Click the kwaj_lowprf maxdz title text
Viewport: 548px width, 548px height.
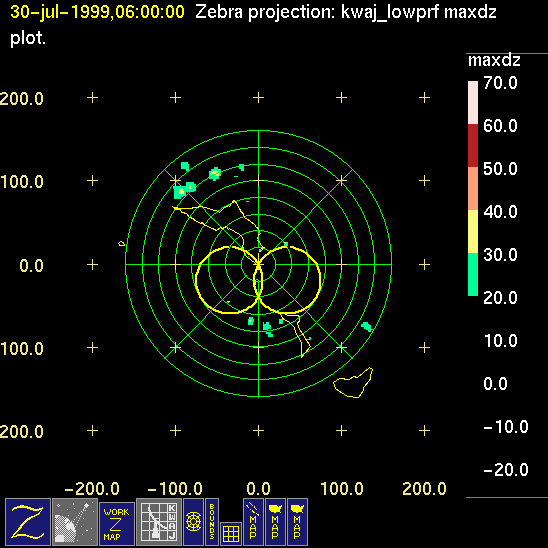coord(419,13)
